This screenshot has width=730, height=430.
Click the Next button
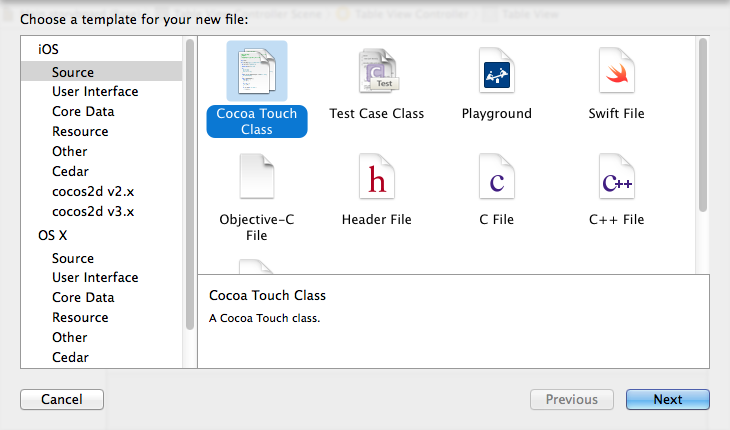click(668, 399)
